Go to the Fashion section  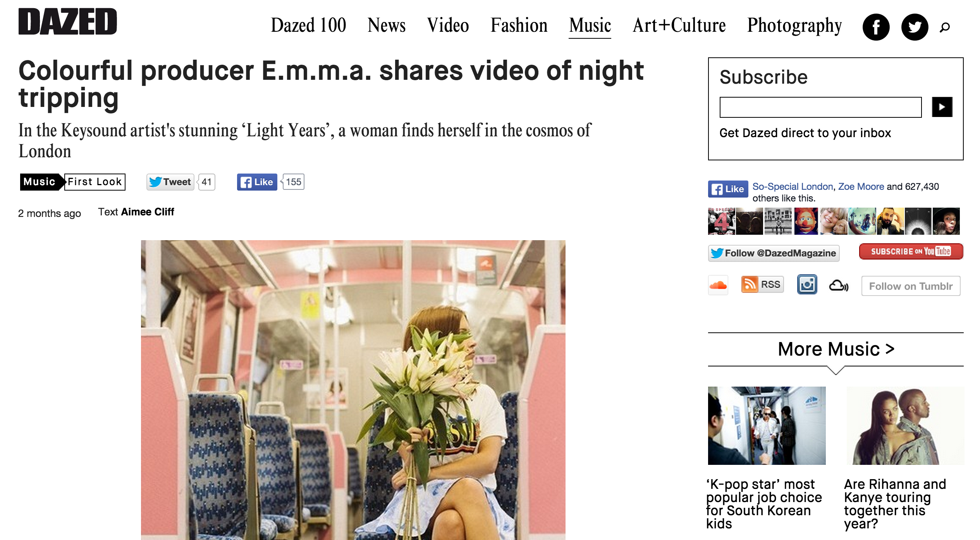pos(519,26)
